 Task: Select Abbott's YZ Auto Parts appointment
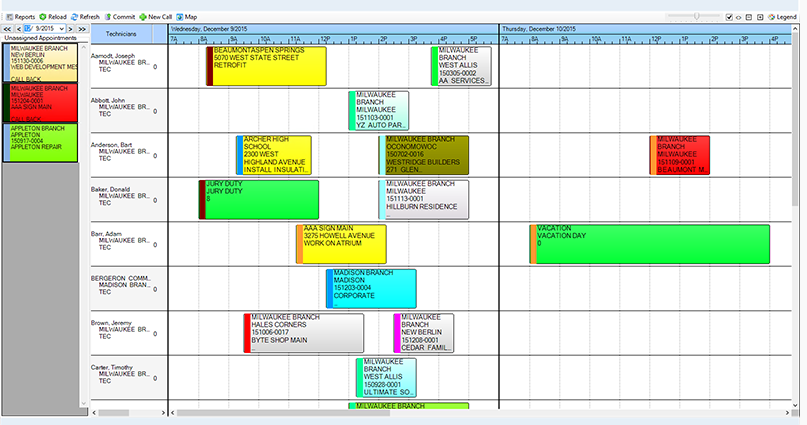(x=379, y=111)
